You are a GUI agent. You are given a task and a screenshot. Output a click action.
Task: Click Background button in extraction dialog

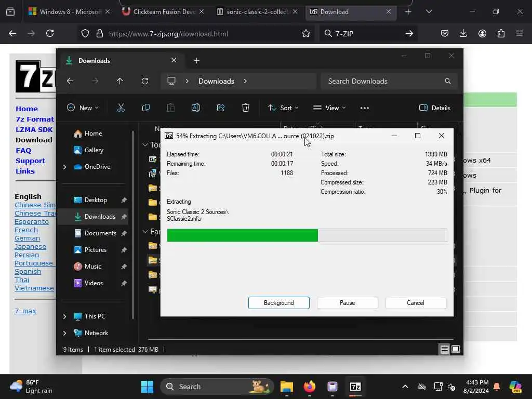(279, 303)
